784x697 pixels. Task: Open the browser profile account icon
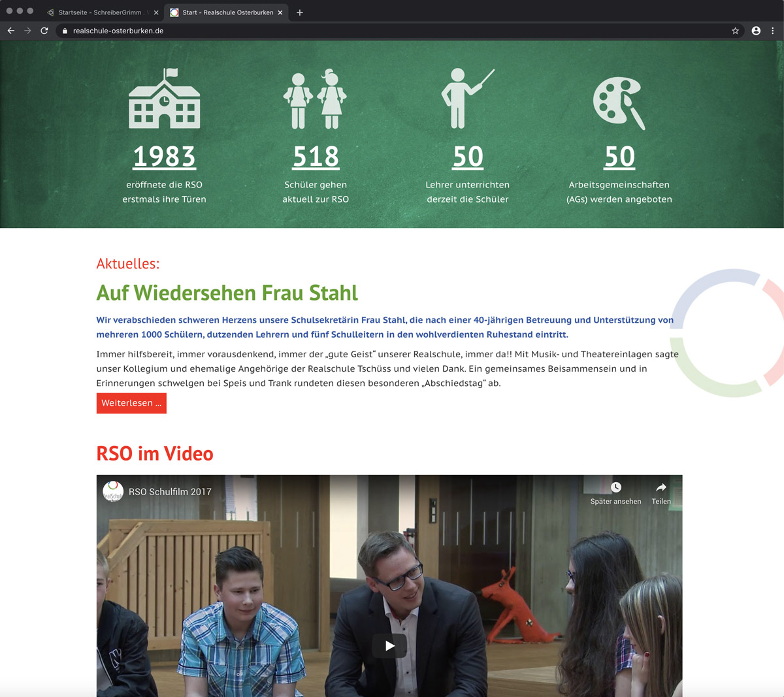click(756, 31)
